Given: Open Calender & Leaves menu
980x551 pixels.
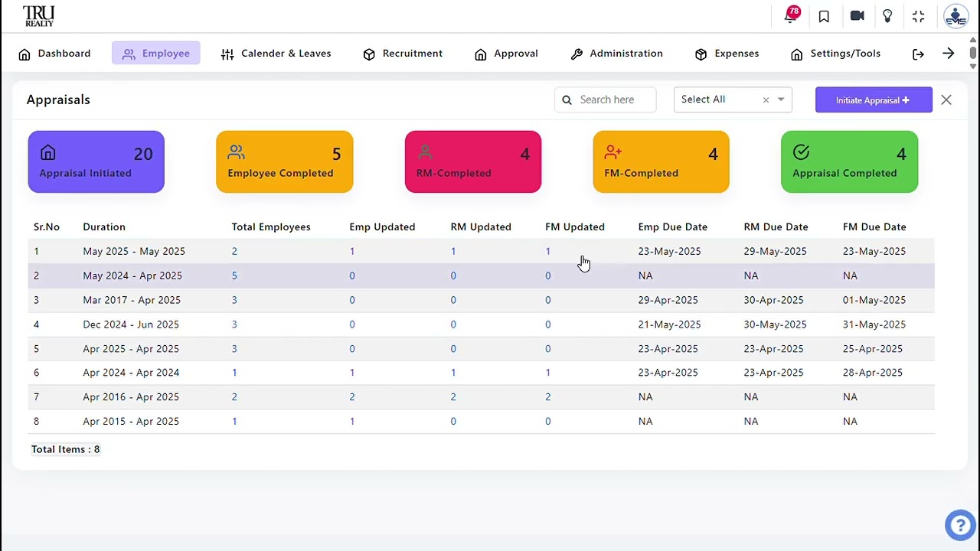Looking at the screenshot, I should click(x=276, y=54).
